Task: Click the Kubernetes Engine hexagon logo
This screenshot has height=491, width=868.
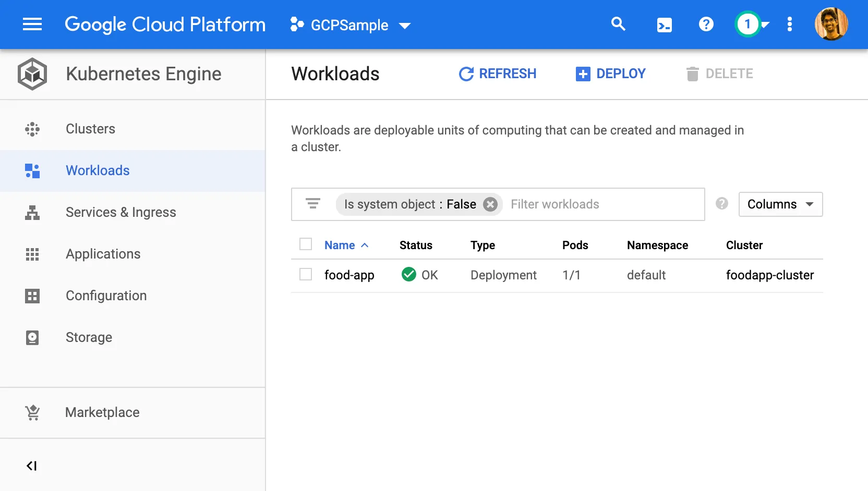Action: pyautogui.click(x=32, y=74)
